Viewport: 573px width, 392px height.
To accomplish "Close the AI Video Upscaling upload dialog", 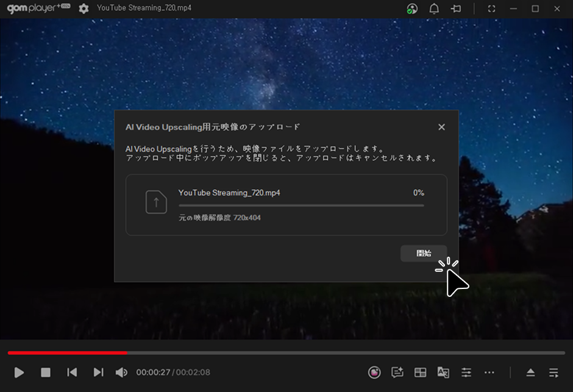I will pyautogui.click(x=441, y=127).
